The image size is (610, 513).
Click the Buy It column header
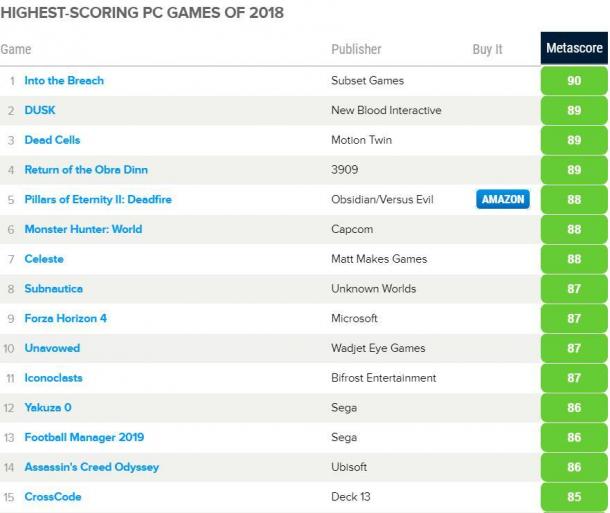pos(487,49)
